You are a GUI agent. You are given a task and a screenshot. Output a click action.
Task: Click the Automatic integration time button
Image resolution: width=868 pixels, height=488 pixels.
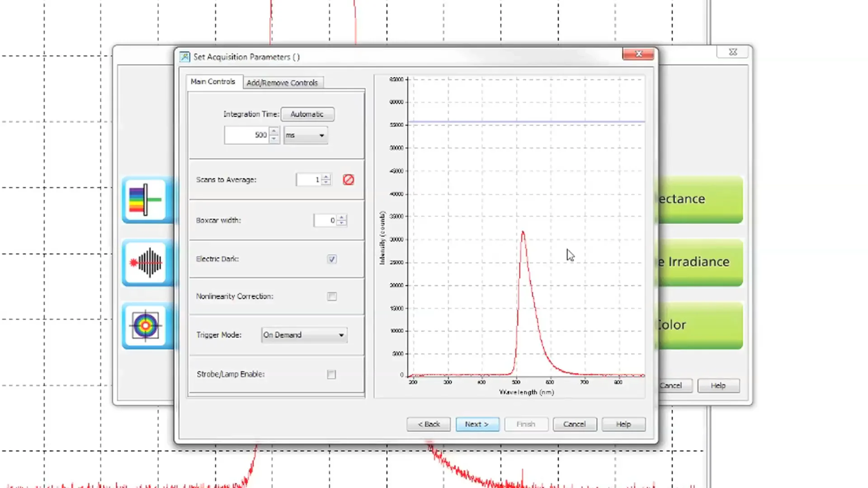[307, 114]
